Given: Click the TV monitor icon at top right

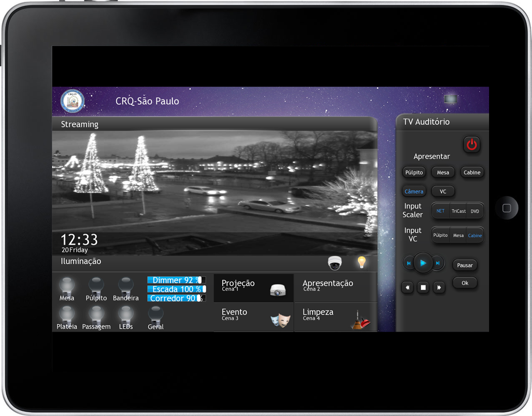Looking at the screenshot, I should pos(451,99).
